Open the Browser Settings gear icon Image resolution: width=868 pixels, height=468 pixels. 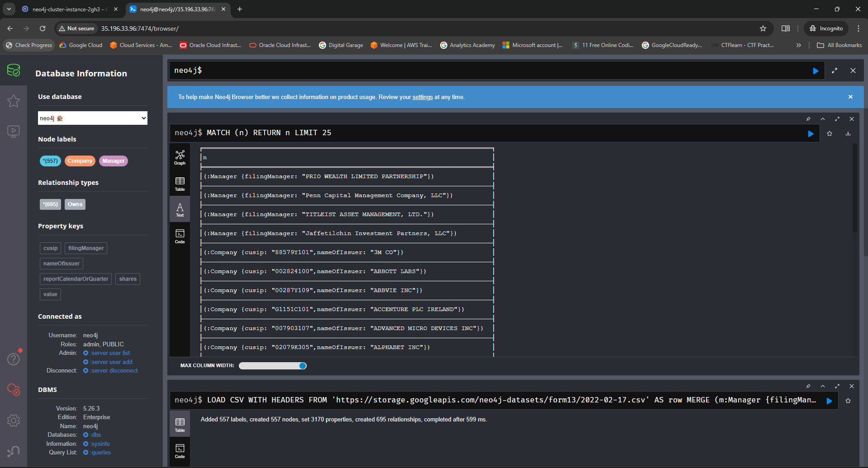pyautogui.click(x=14, y=421)
